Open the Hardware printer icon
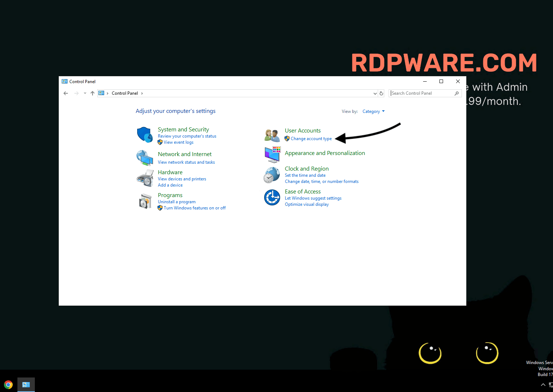 [145, 178]
